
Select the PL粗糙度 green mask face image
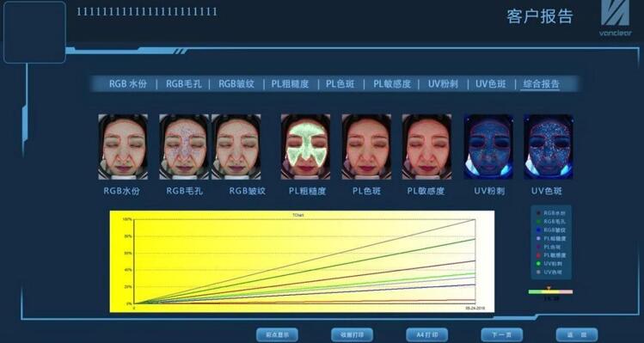(x=305, y=147)
